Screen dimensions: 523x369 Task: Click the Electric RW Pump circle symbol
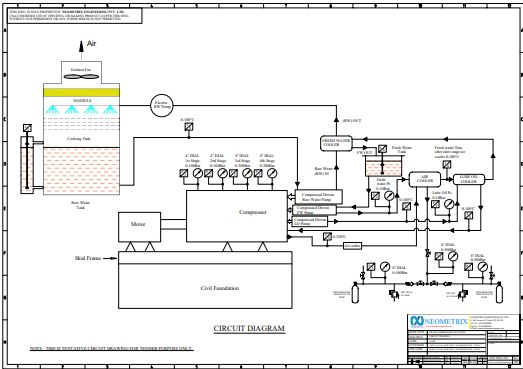[162, 105]
